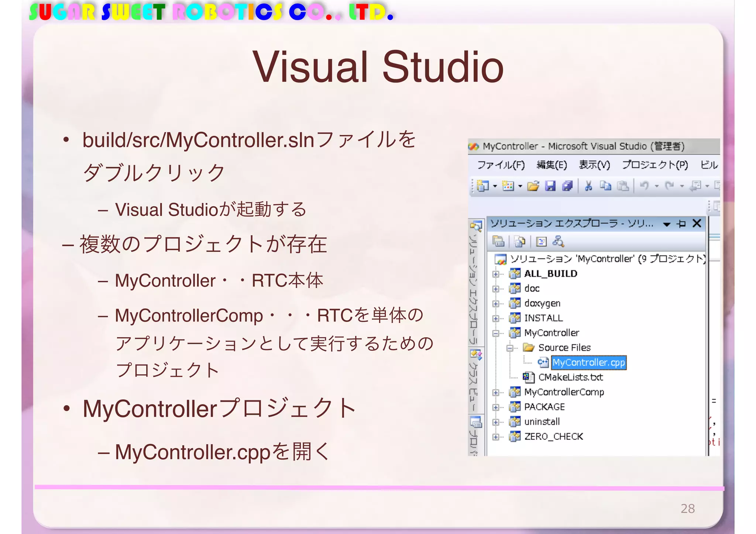This screenshot has width=756, height=534.
Task: Click the Solution Explorer side tab icon
Action: click(x=476, y=225)
